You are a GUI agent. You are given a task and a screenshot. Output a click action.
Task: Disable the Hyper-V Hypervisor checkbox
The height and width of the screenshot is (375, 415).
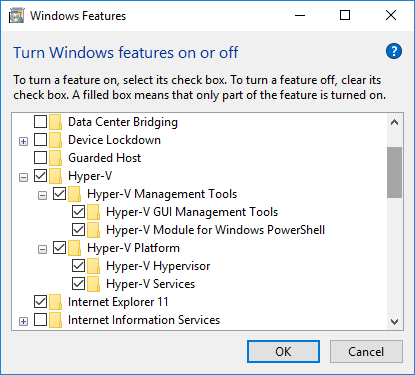click(78, 266)
